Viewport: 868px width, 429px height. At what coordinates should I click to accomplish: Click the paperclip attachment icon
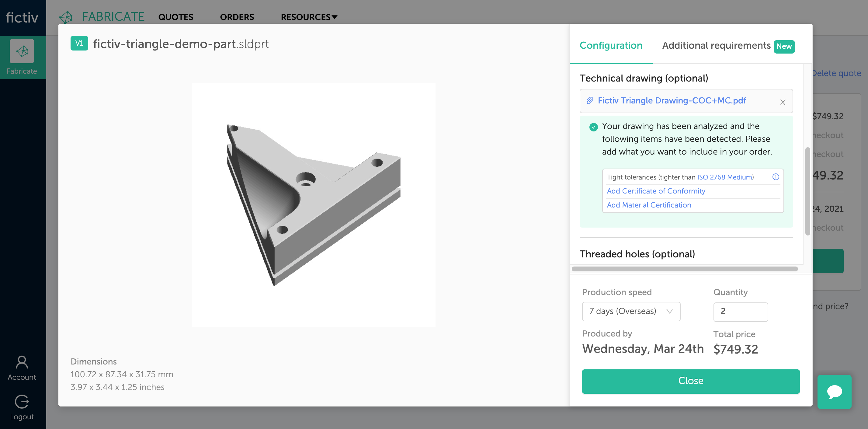point(589,101)
